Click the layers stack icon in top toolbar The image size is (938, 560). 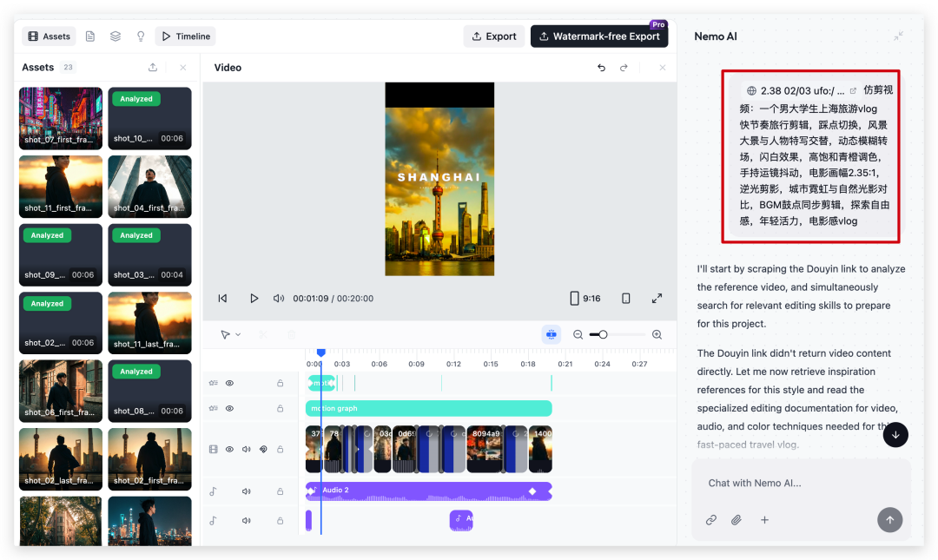pos(116,36)
